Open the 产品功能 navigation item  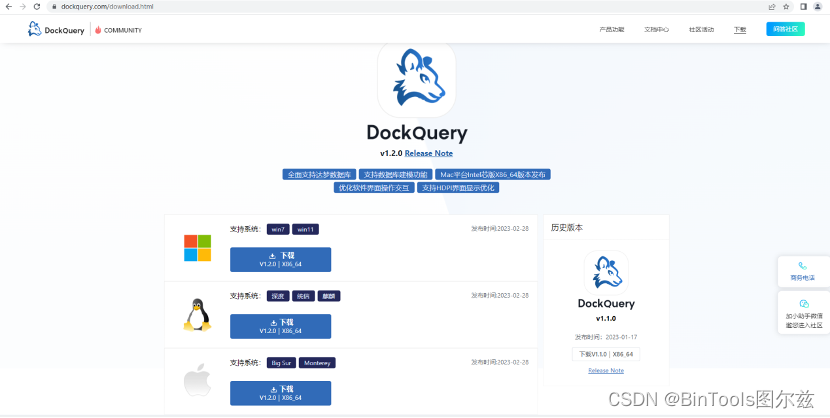612,30
